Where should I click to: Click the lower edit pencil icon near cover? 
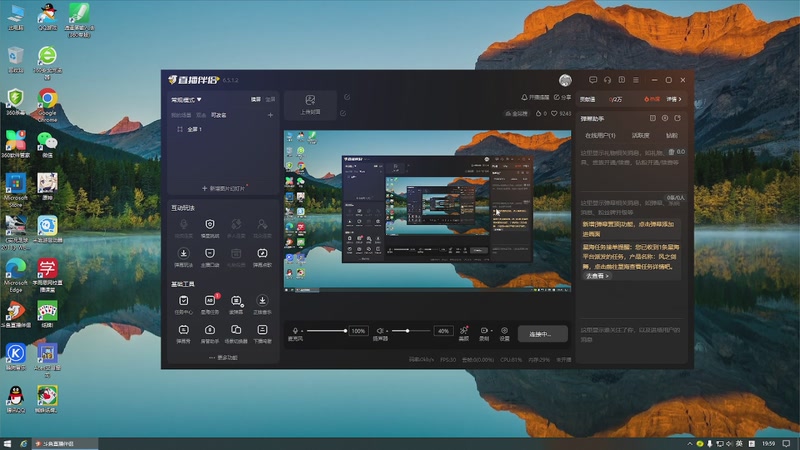coord(343,113)
